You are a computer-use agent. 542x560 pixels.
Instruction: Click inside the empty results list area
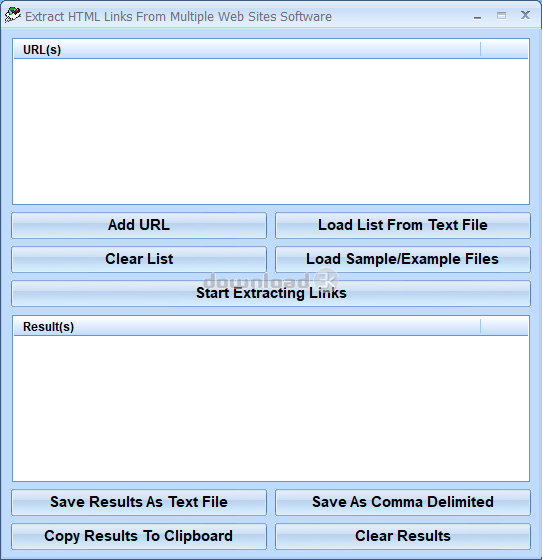point(271,408)
